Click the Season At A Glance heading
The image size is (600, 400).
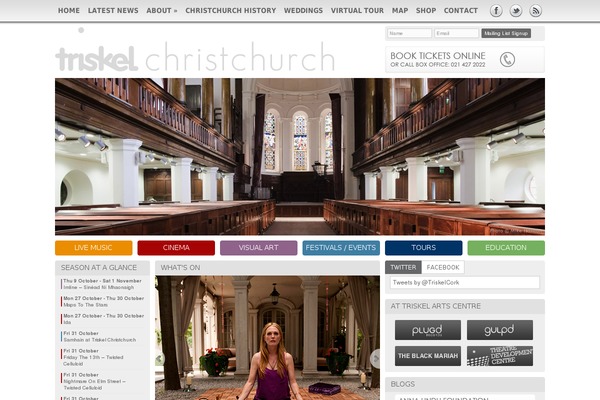[x=99, y=268]
